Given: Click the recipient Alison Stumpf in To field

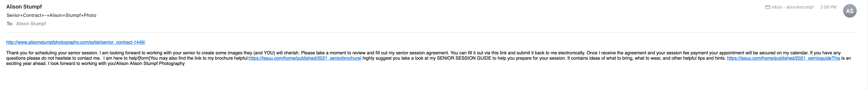Looking at the screenshot, I should pyautogui.click(x=31, y=24).
